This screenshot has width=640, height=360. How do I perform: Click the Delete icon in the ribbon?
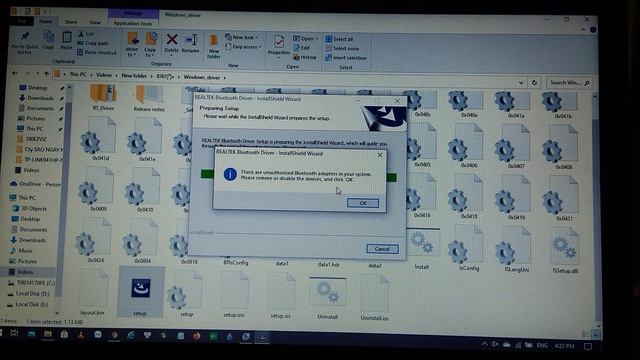171,43
